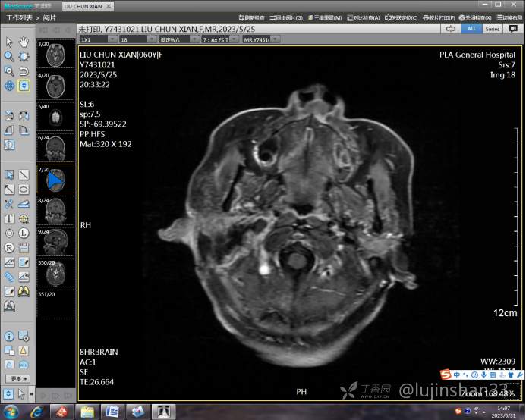
Task: Click the 更多 more tools button
Action: pos(18,378)
